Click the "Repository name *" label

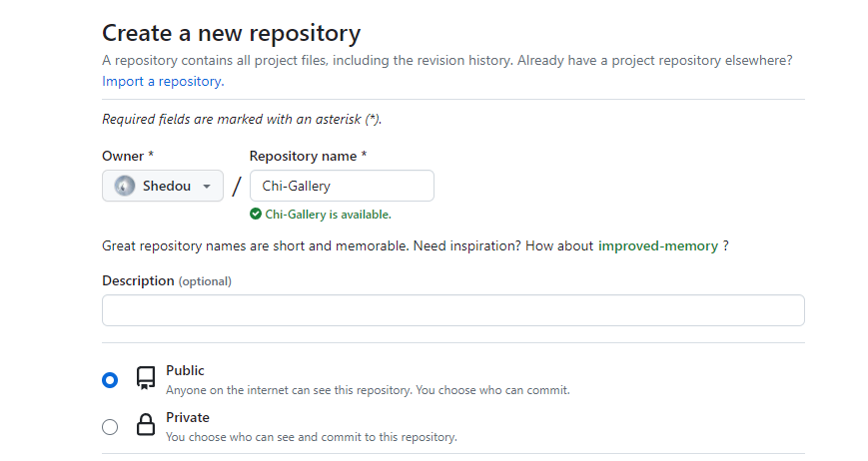pyautogui.click(x=308, y=156)
